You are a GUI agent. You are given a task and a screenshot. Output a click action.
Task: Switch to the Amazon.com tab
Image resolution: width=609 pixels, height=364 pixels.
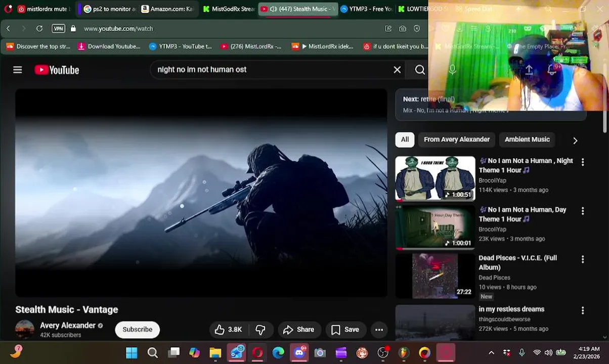tap(168, 9)
